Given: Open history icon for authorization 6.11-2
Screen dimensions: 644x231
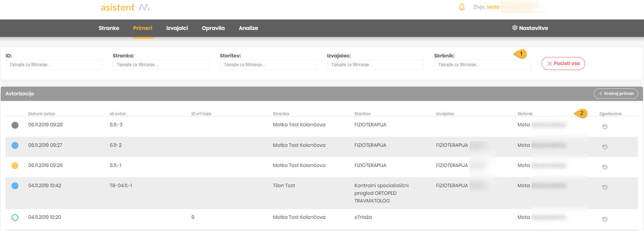Looking at the screenshot, I should [x=605, y=147].
